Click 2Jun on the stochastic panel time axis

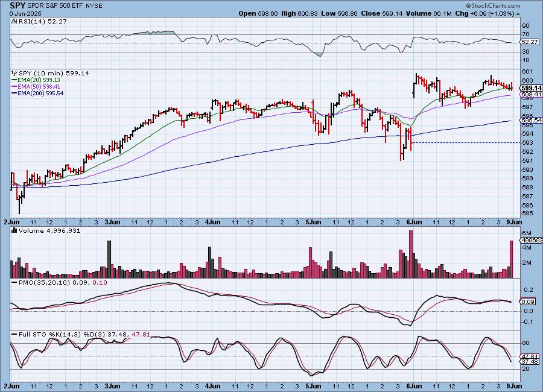[11, 386]
